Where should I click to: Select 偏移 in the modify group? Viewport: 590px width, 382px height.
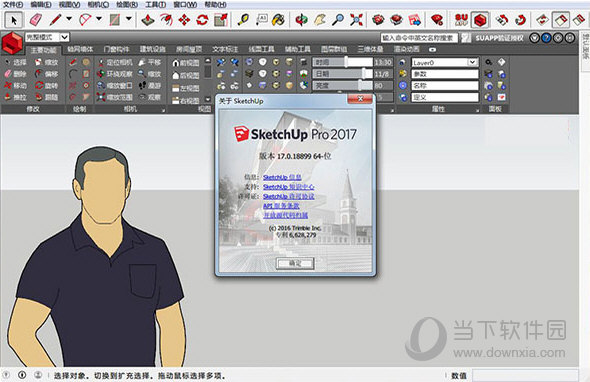pos(47,74)
